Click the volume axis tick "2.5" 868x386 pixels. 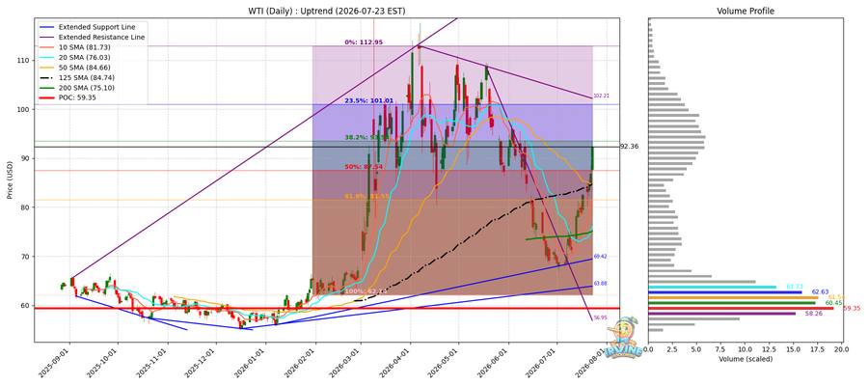(672, 349)
